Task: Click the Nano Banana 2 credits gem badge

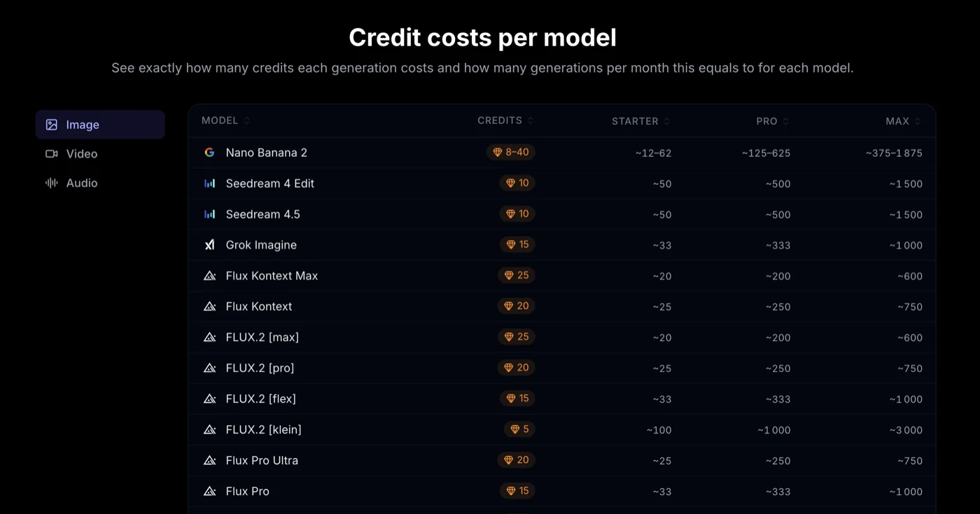Action: point(511,152)
